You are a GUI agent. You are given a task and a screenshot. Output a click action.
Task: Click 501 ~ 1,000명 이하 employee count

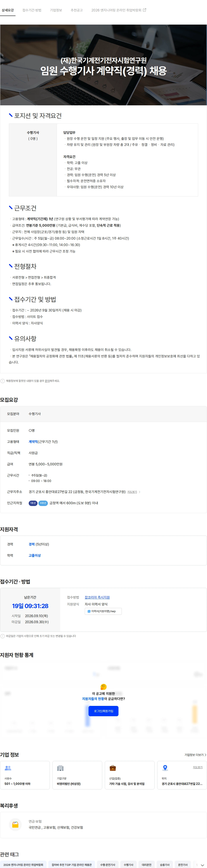tap(17, 784)
